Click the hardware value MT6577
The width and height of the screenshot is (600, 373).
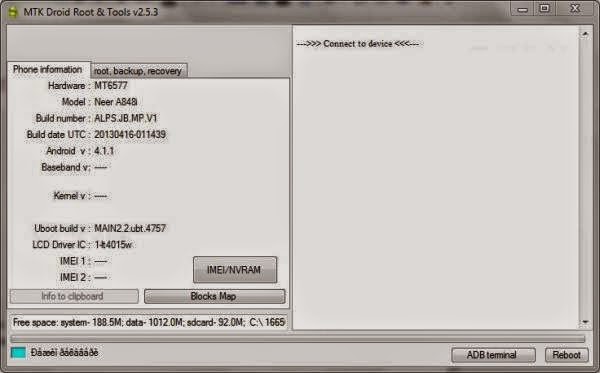click(x=111, y=85)
